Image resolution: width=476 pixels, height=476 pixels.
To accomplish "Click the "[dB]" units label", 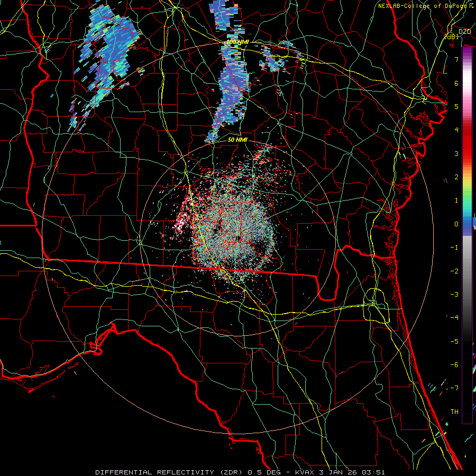I will tap(452, 36).
